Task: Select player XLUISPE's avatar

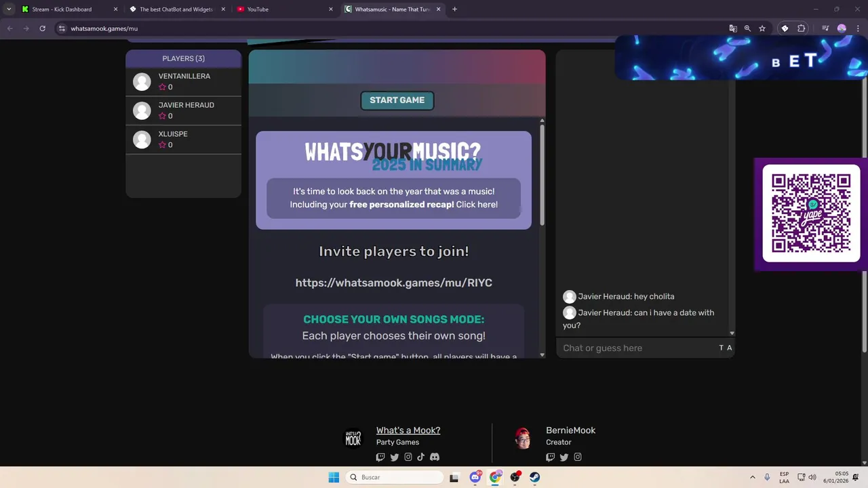Action: coord(142,140)
